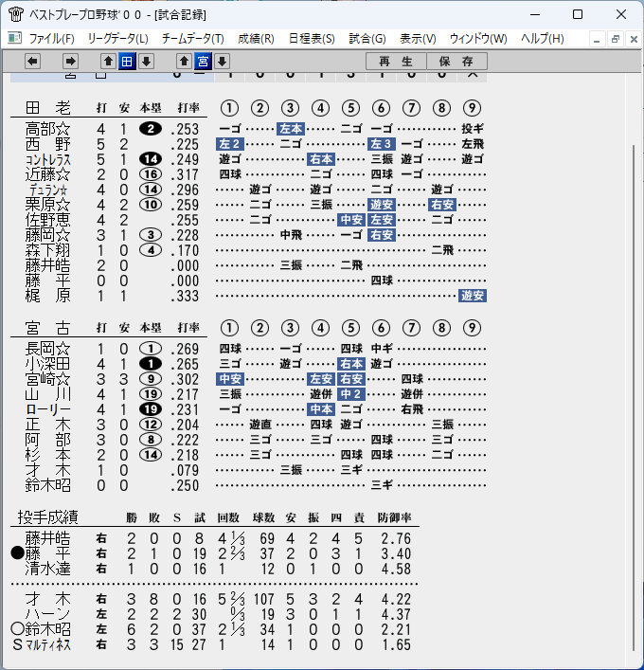This screenshot has width=644, height=670.
Task: Click the 田老 team header
Action: click(x=48, y=108)
